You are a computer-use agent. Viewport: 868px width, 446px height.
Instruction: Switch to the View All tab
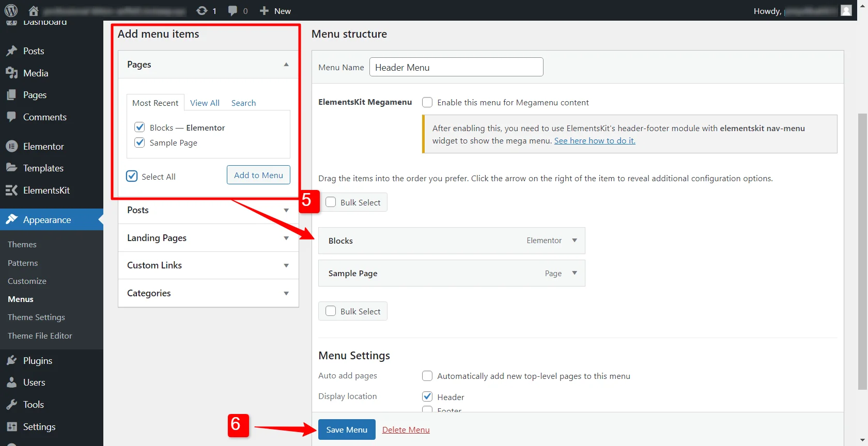pos(205,103)
